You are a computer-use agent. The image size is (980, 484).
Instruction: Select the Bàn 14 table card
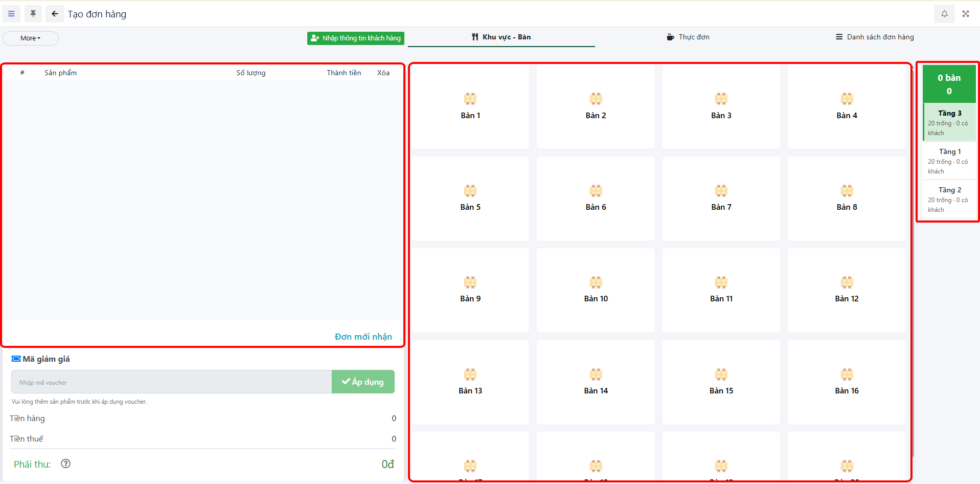[596, 382]
